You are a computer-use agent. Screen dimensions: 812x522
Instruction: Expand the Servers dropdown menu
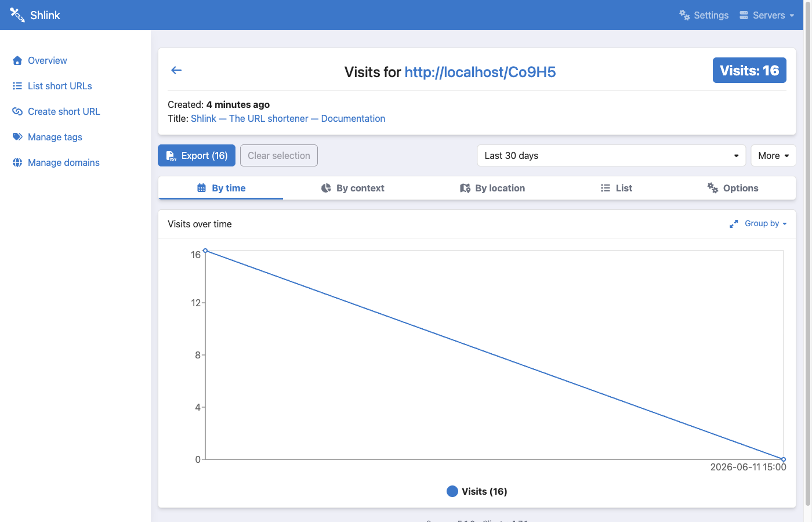[x=767, y=15]
